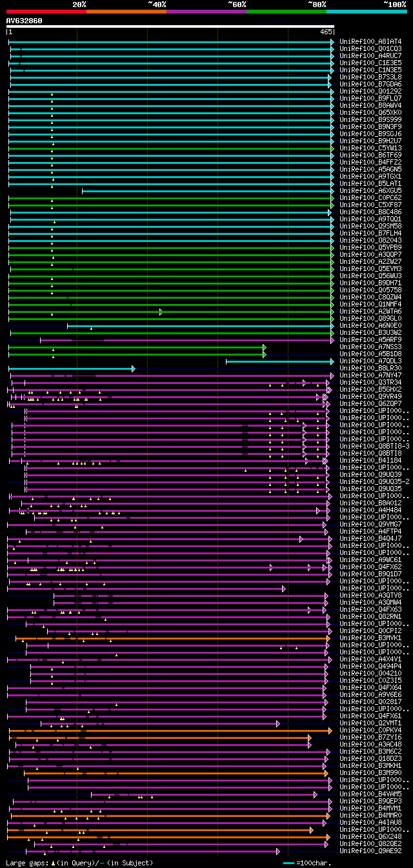
Task: Open hit UniRef100_A4RUC7
Action: 370,56
